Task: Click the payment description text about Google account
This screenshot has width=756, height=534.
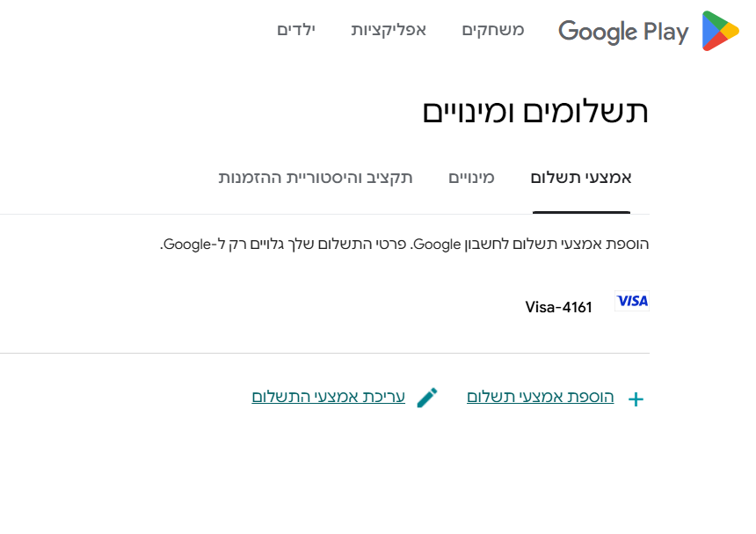Action: 404,244
